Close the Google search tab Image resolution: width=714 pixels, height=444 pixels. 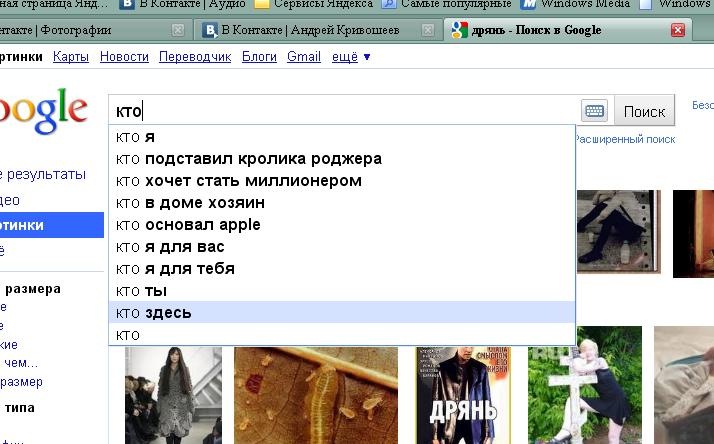coord(678,30)
